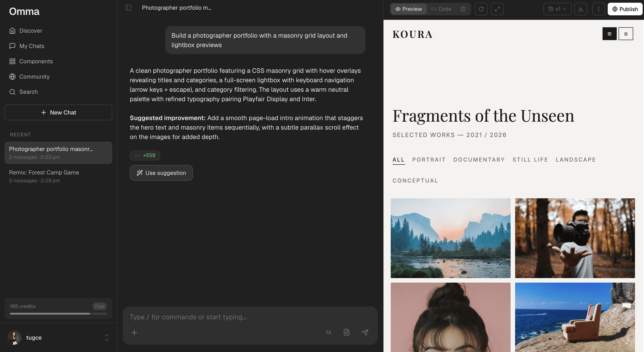Image resolution: width=644 pixels, height=352 pixels.
Task: Filter gallery by Portrait category
Action: (x=429, y=160)
